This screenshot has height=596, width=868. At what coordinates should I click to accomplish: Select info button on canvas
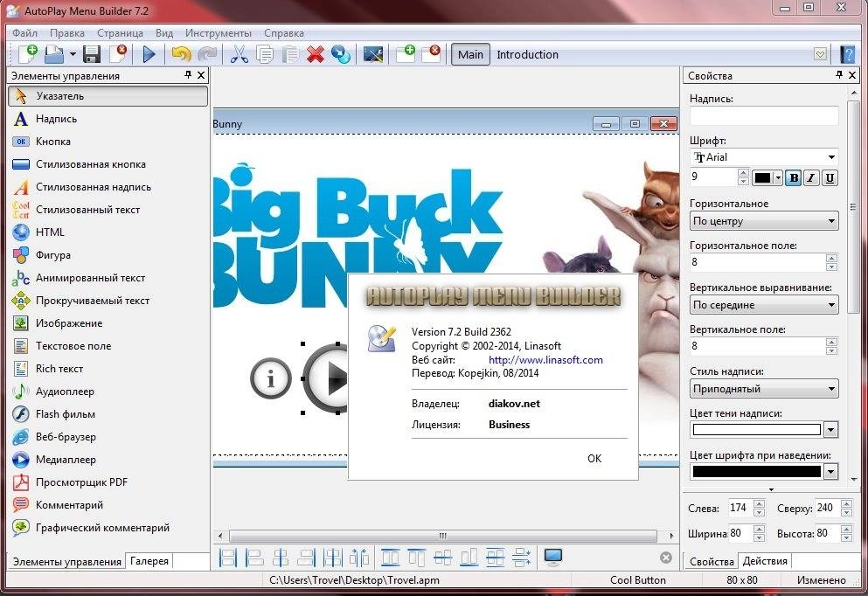point(271,379)
